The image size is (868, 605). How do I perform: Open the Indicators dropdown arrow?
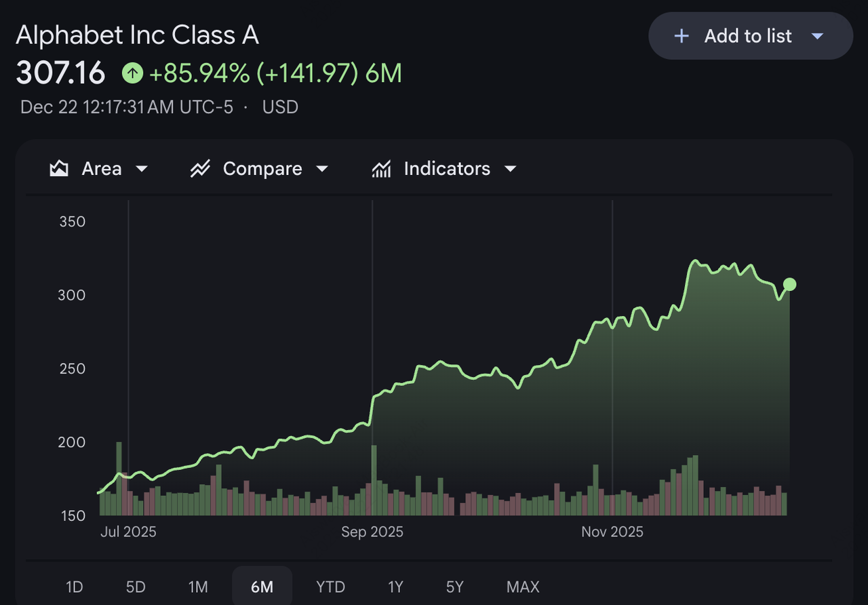511,168
